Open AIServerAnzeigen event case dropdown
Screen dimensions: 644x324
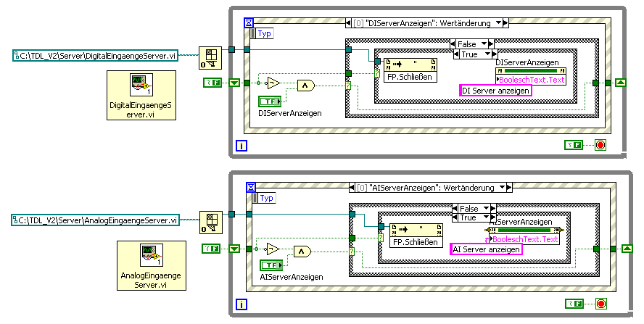pos(503,188)
